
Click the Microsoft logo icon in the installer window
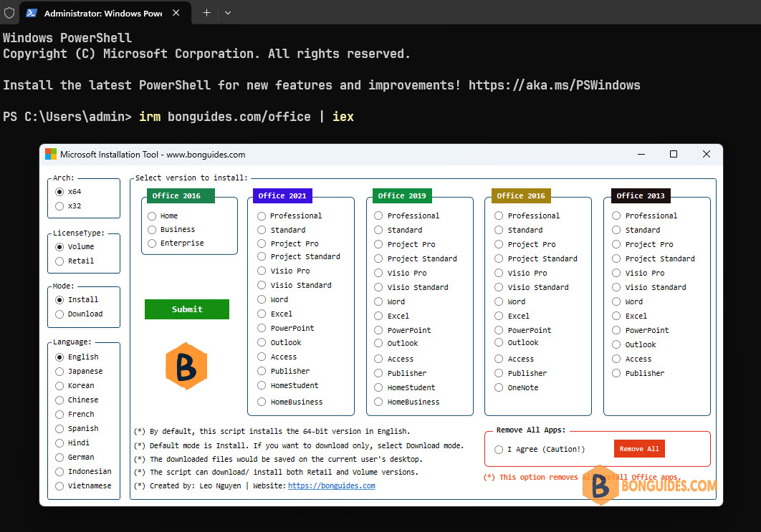(x=51, y=154)
